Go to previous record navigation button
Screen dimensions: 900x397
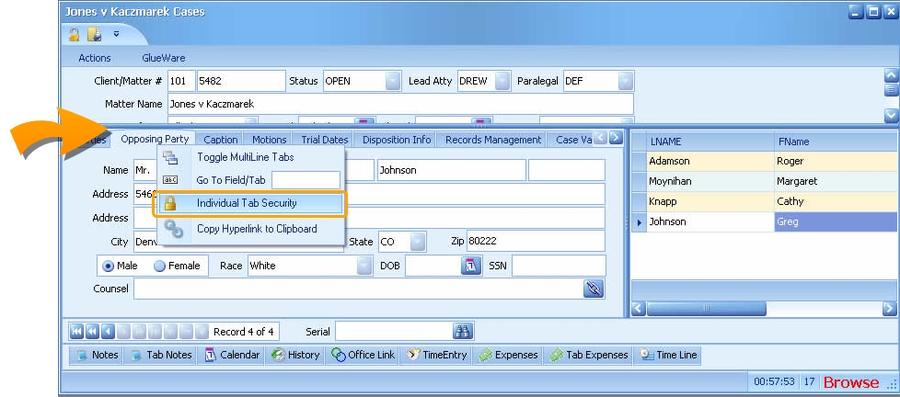[x=107, y=331]
